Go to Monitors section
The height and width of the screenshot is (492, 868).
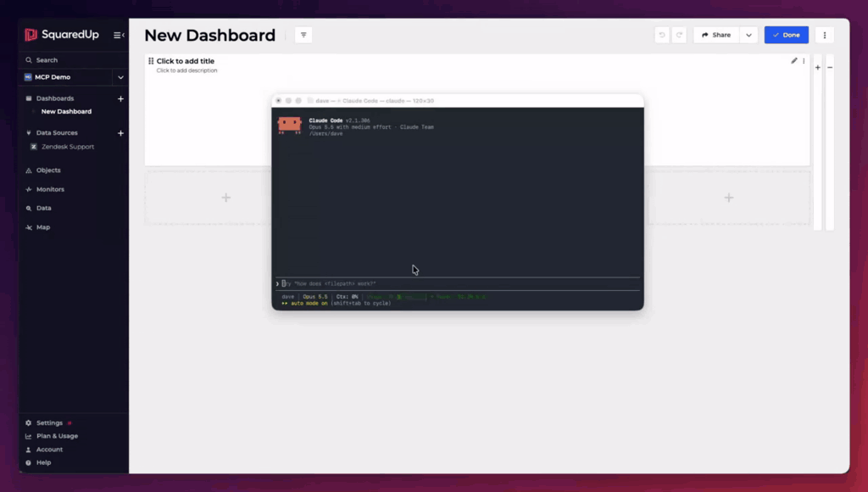[50, 189]
